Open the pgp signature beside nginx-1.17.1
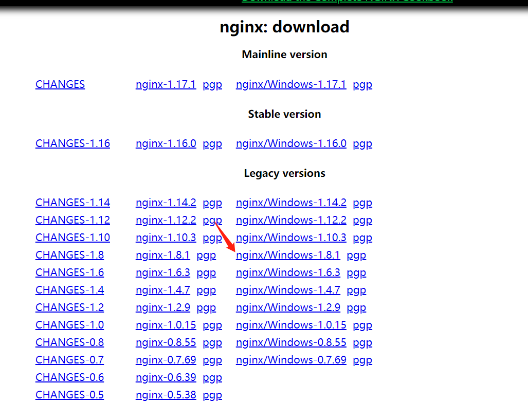The height and width of the screenshot is (420, 528). click(x=212, y=85)
